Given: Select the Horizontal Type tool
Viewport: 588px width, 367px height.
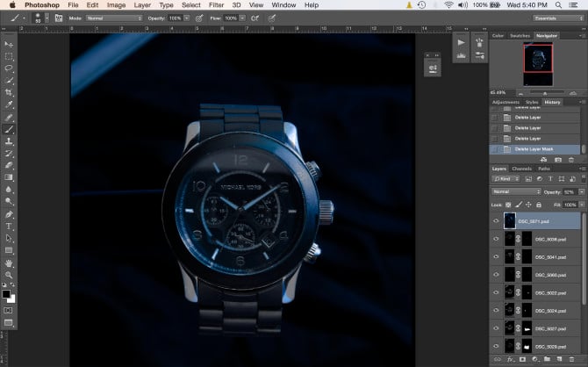Looking at the screenshot, I should (x=9, y=227).
